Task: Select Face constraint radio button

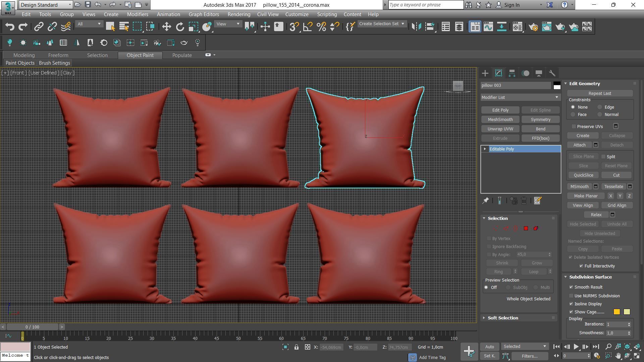Action: point(573,115)
